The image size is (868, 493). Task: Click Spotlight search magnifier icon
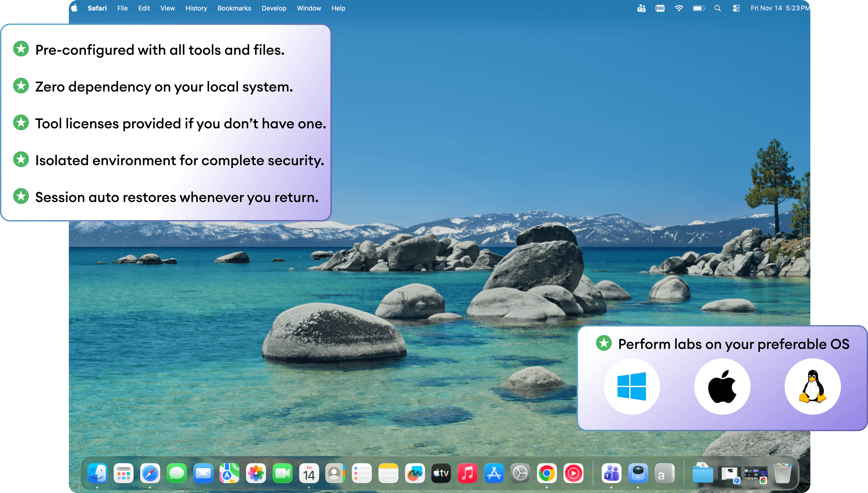pos(717,8)
